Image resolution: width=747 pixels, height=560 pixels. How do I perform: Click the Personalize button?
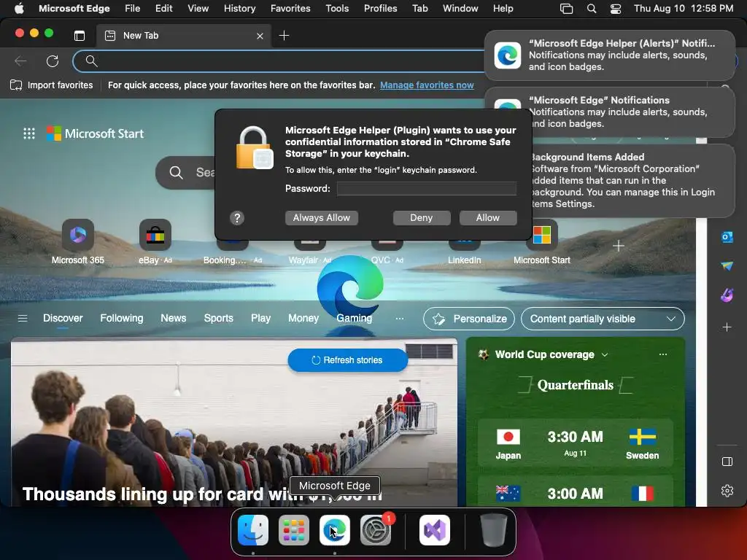(469, 319)
